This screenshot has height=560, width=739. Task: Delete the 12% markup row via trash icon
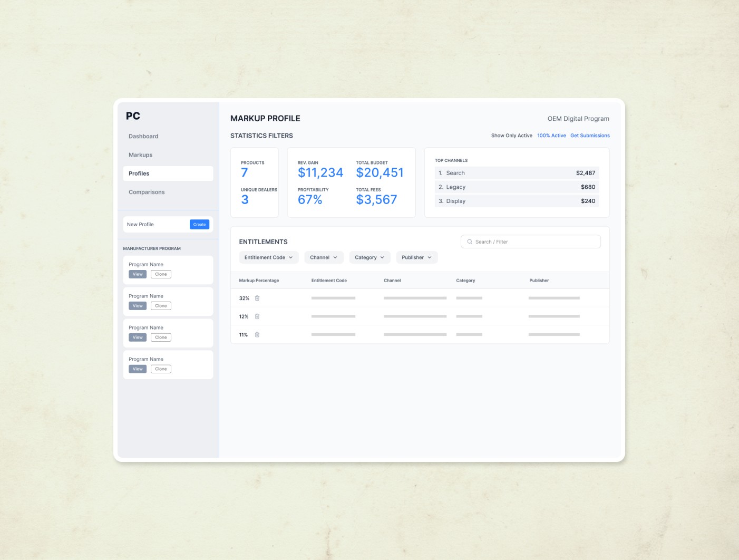pos(257,316)
